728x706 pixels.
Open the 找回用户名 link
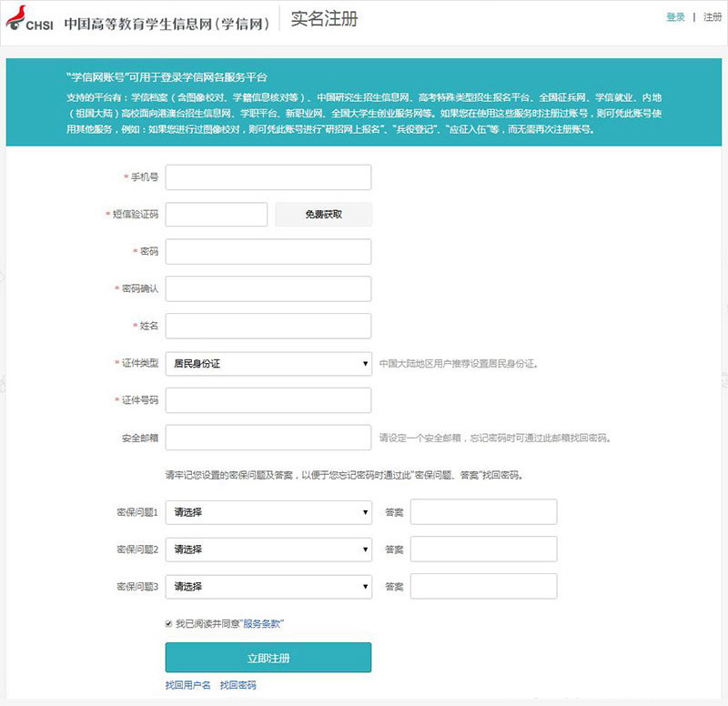[x=188, y=685]
